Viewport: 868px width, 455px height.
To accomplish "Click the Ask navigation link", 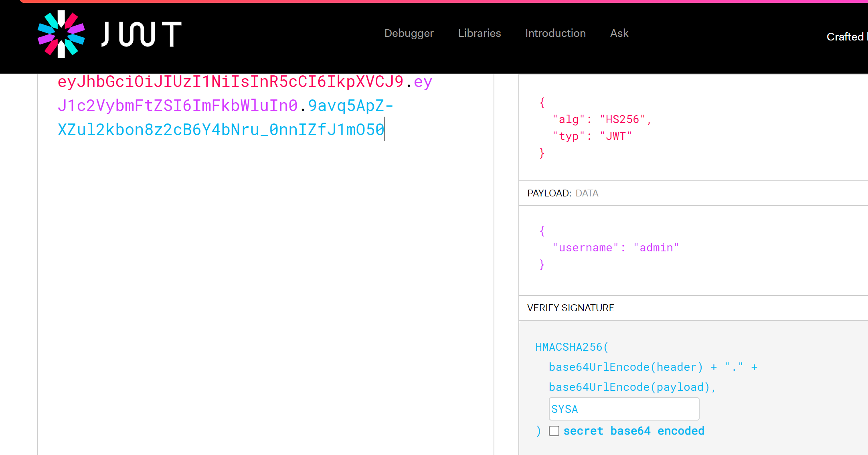I will click(x=619, y=33).
